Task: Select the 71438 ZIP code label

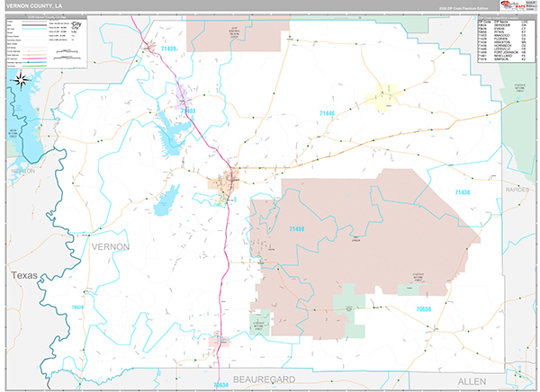Action: tap(463, 192)
